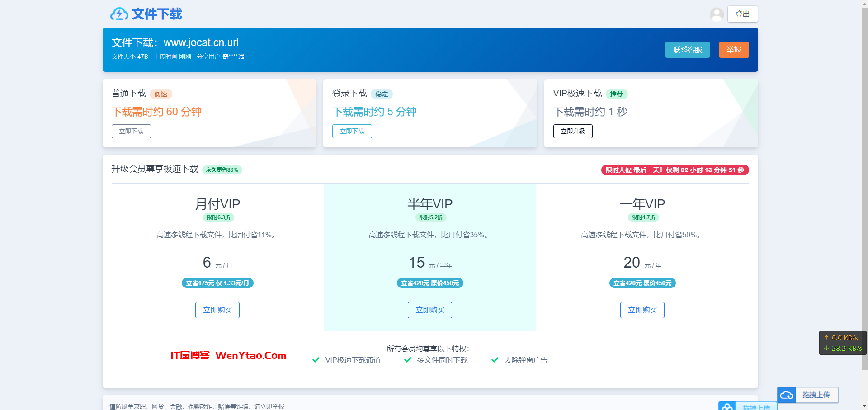The width and height of the screenshot is (868, 410).
Task: Buy 半年VIP with 立即购买
Action: coord(430,310)
